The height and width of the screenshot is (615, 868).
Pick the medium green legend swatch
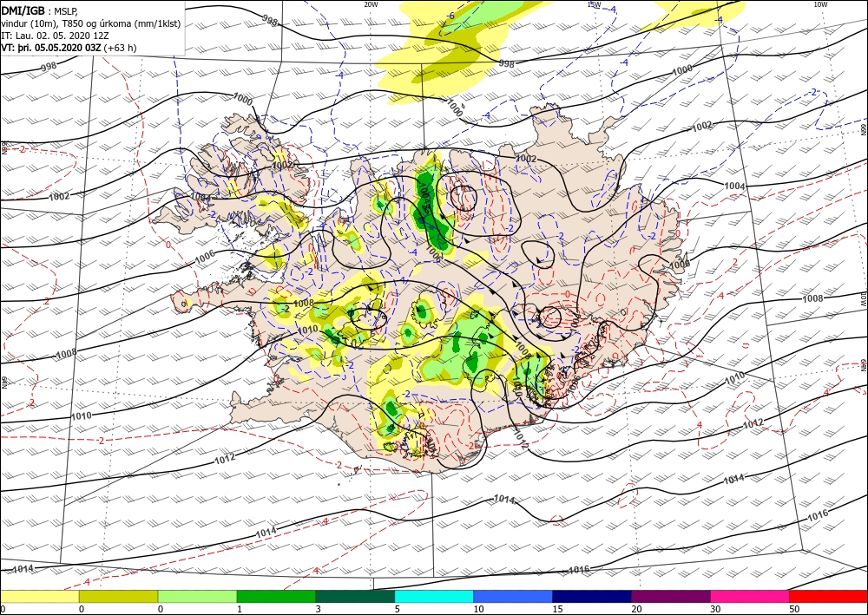click(x=276, y=596)
